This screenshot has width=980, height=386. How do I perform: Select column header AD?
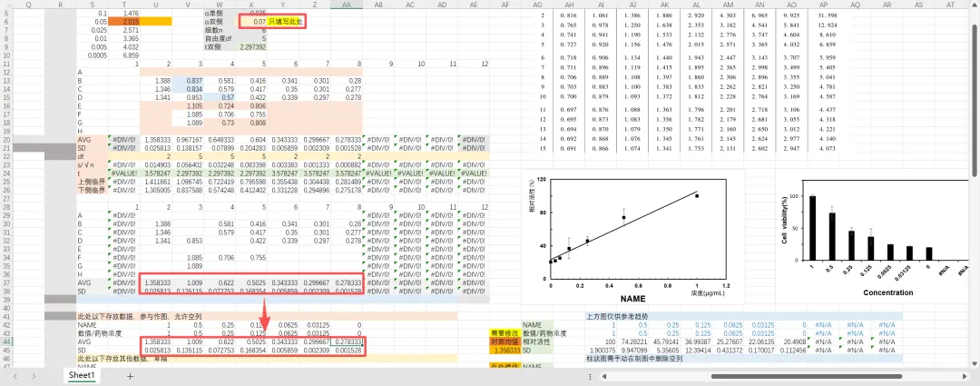tap(443, 5)
